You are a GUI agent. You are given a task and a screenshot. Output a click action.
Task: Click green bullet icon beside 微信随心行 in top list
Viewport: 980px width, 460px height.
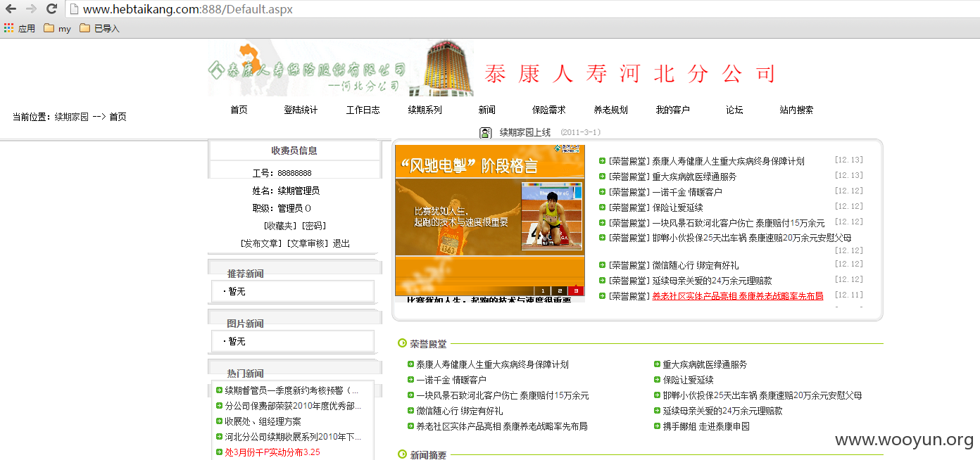[602, 265]
